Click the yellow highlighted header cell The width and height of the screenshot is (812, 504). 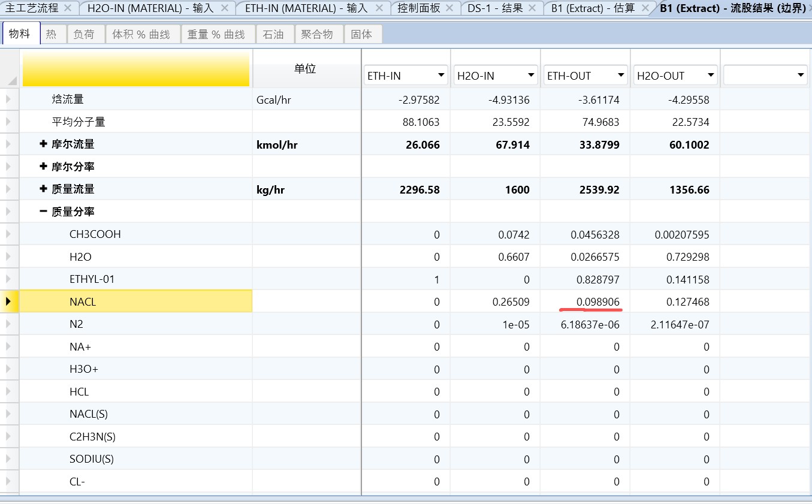pyautogui.click(x=136, y=69)
